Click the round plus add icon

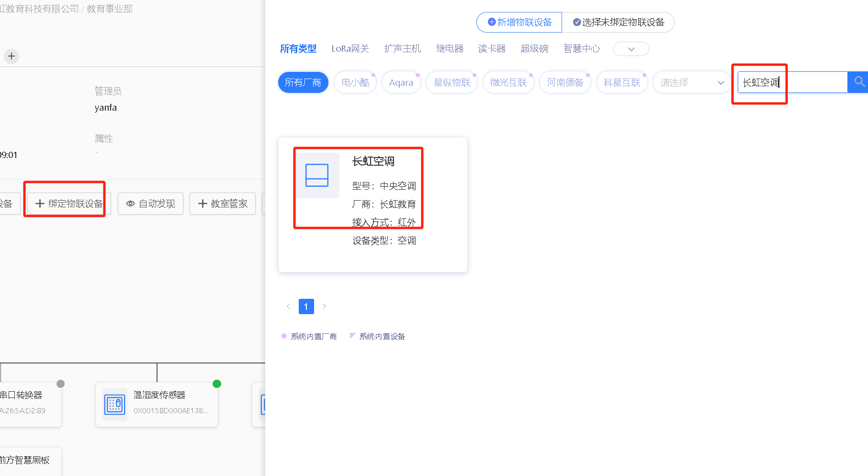tap(11, 56)
